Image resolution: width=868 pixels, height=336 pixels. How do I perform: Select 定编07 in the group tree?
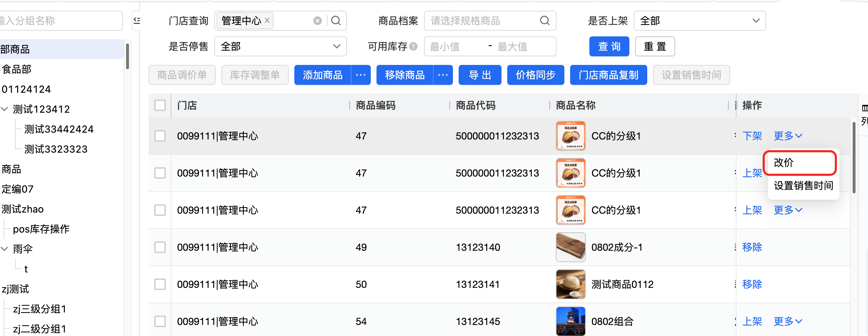18,189
